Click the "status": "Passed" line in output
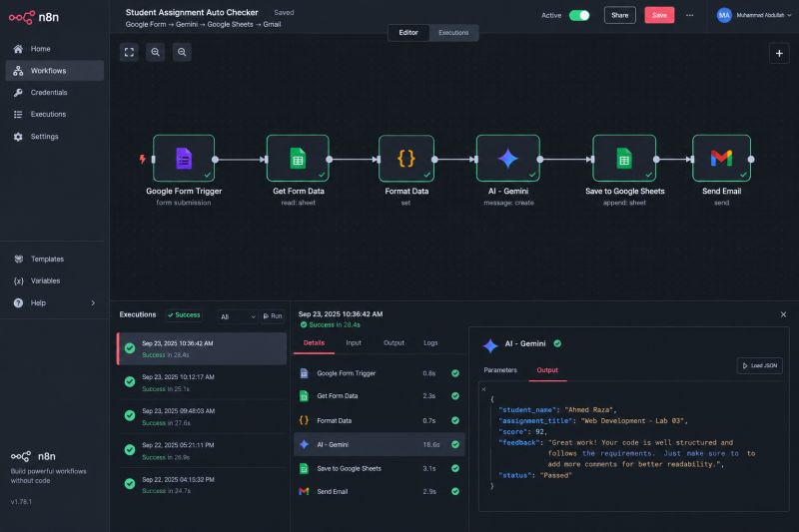Viewport: 799px width, 532px height. (535, 475)
